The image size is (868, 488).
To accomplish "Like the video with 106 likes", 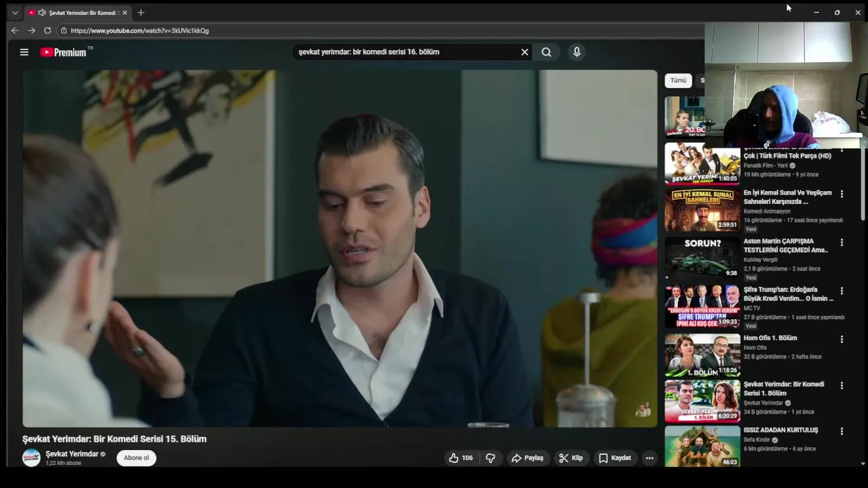I will pyautogui.click(x=460, y=458).
